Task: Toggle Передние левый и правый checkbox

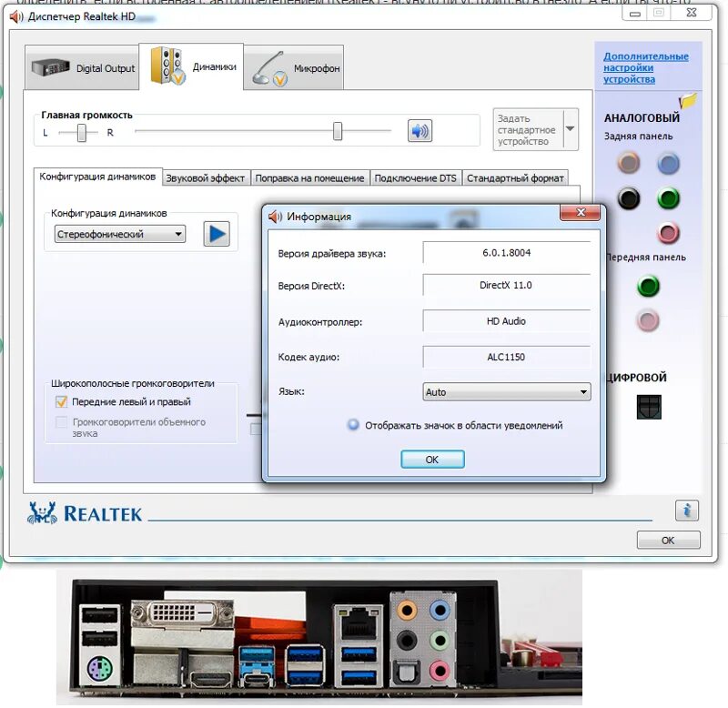Action: [x=61, y=401]
